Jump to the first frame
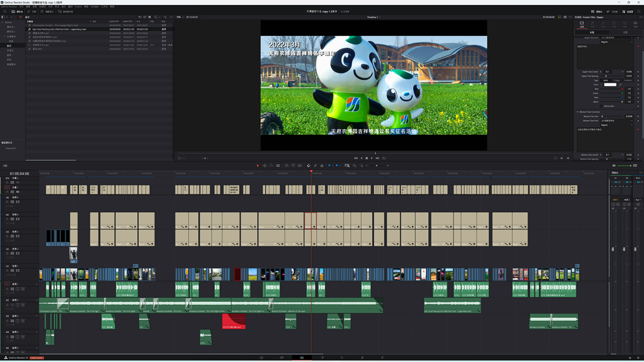 [355, 158]
